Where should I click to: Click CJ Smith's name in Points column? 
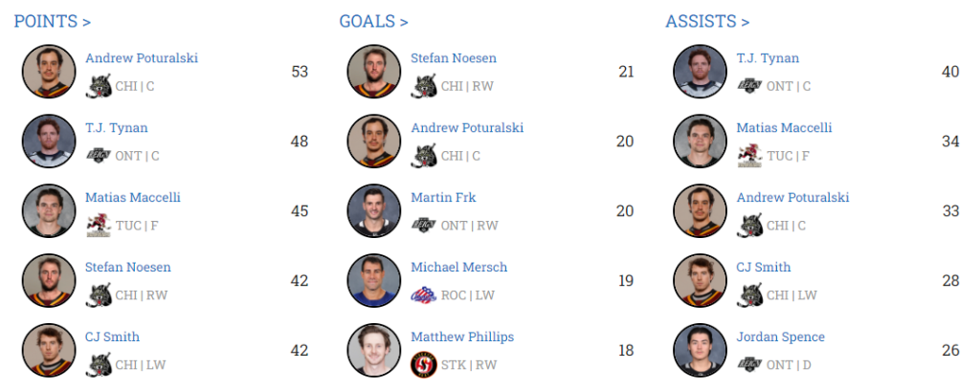coord(112,337)
